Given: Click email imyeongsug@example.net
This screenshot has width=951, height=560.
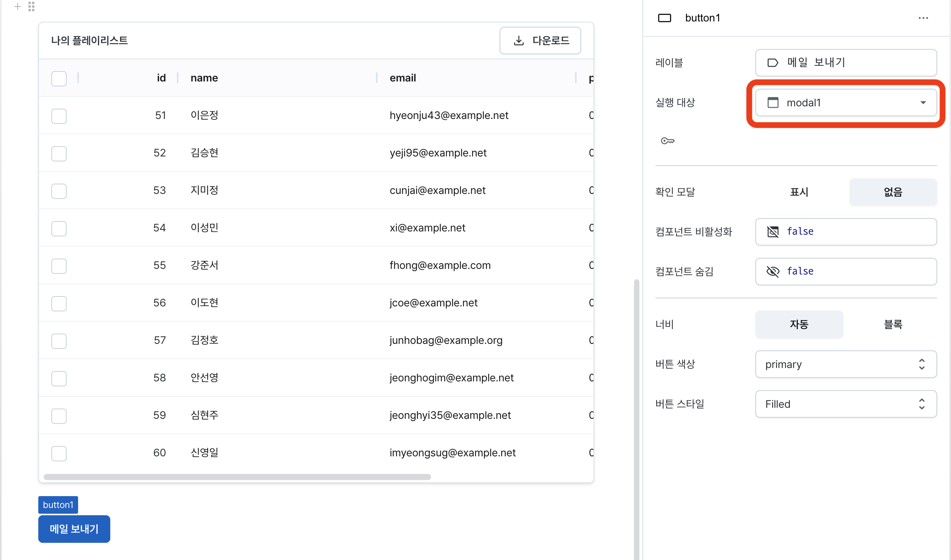Looking at the screenshot, I should pos(453,453).
